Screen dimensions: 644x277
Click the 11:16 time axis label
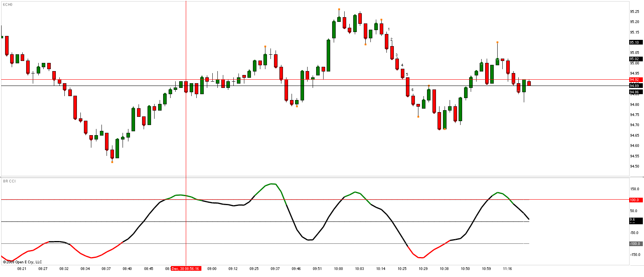pos(507,269)
